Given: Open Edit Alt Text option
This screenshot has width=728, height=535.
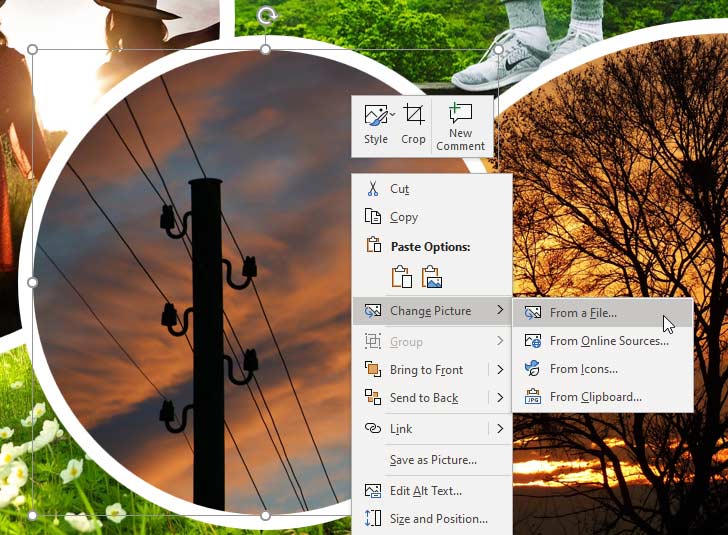Looking at the screenshot, I should [425, 491].
